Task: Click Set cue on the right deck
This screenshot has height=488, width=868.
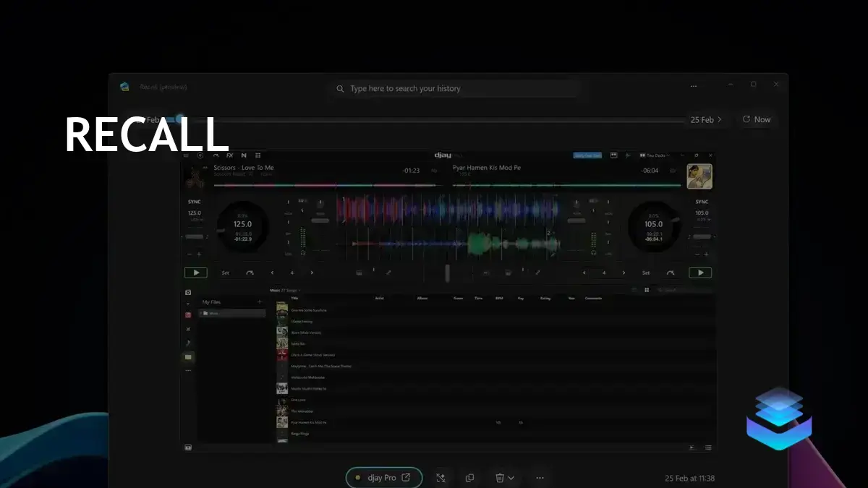Action: click(x=646, y=273)
